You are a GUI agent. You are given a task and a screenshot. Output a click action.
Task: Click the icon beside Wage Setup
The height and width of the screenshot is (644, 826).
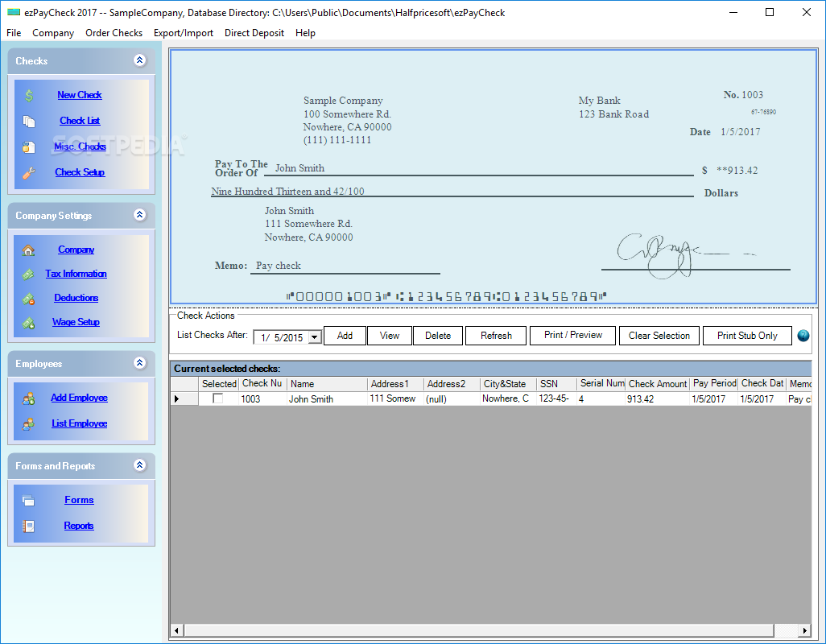(28, 323)
